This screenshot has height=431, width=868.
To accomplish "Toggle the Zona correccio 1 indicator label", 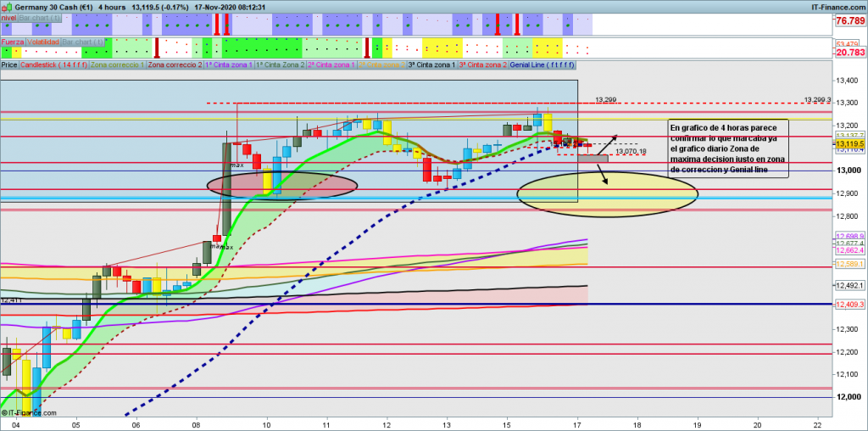I will [117, 64].
